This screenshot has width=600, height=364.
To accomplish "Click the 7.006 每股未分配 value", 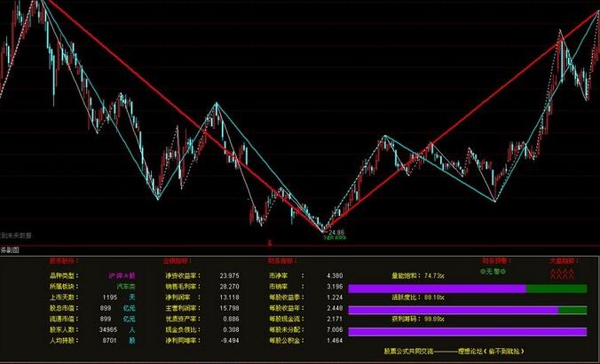I will pyautogui.click(x=335, y=329).
